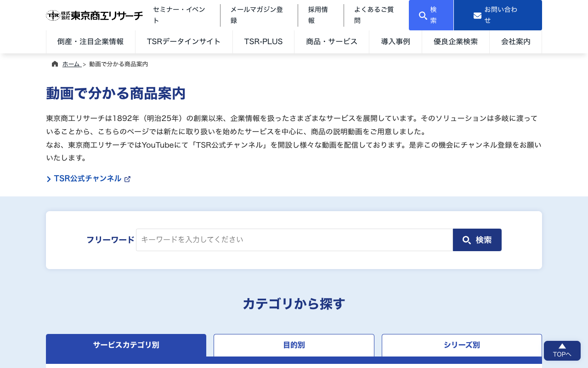Screen dimensions: 588x368
Task: Open the よくあるご質問 link
Action: click(374, 15)
